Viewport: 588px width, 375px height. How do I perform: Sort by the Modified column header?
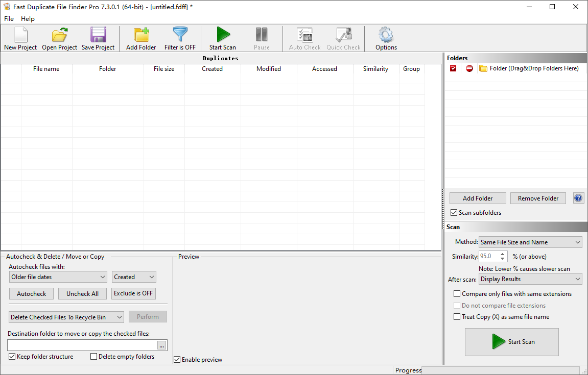click(269, 69)
